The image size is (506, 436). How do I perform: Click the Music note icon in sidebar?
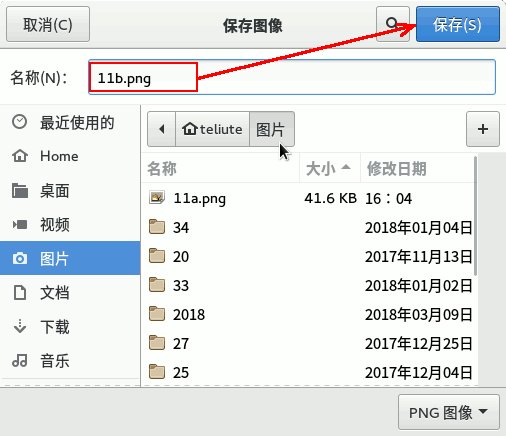[x=20, y=360]
